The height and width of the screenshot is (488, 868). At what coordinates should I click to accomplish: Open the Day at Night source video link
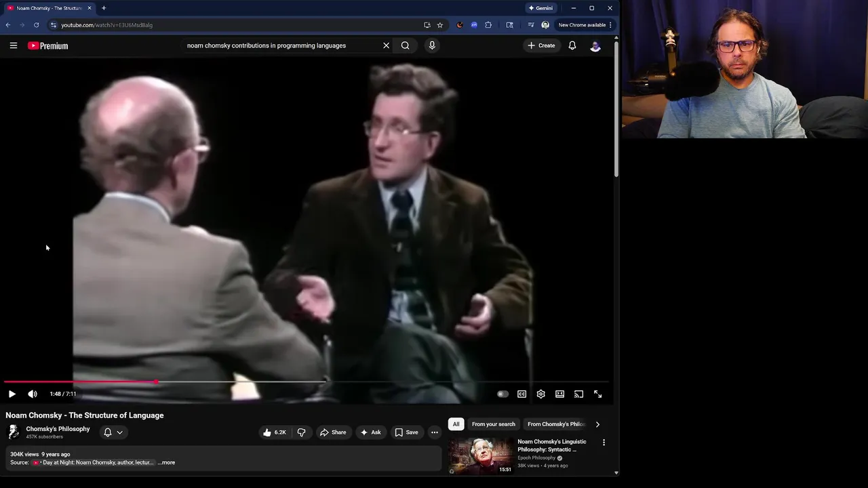pyautogui.click(x=93, y=462)
